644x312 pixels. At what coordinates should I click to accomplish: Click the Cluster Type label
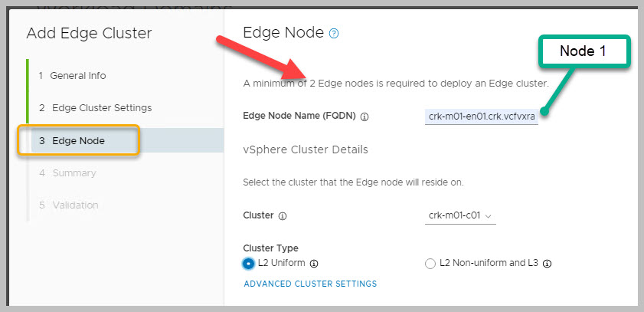tap(270, 248)
